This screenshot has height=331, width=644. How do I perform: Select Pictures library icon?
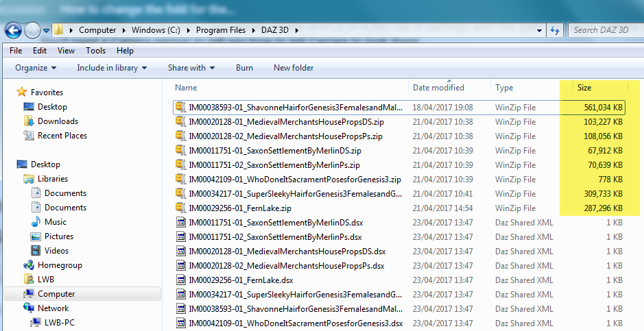click(36, 236)
